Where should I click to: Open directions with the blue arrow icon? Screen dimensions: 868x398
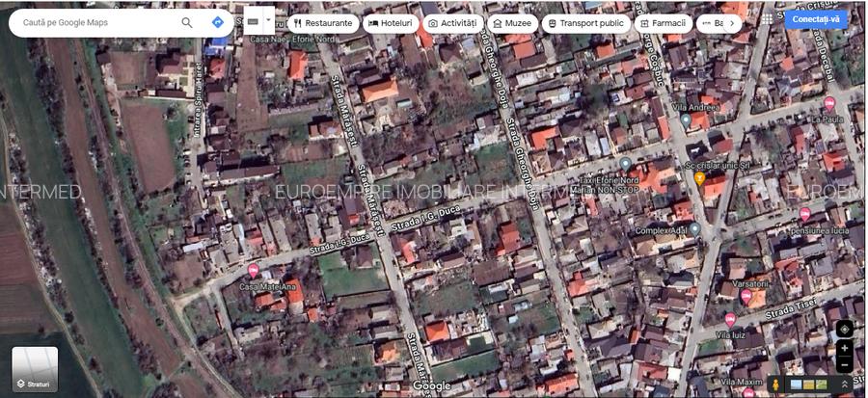point(218,22)
